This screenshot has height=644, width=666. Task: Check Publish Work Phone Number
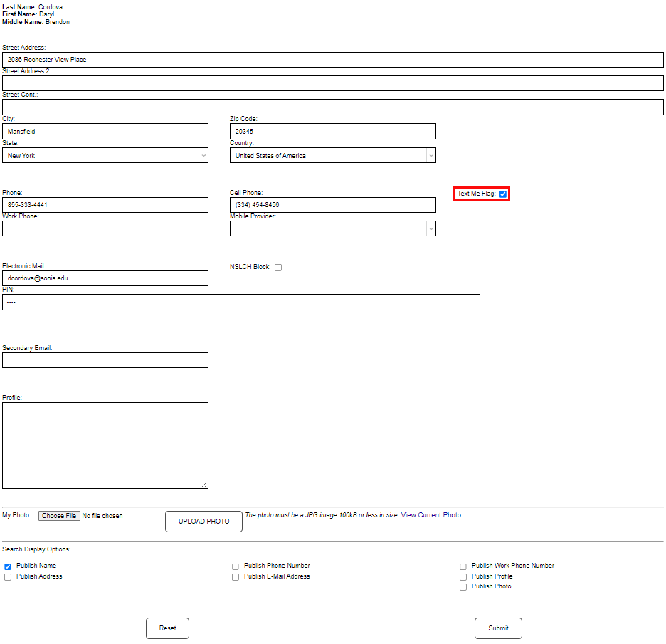click(462, 566)
